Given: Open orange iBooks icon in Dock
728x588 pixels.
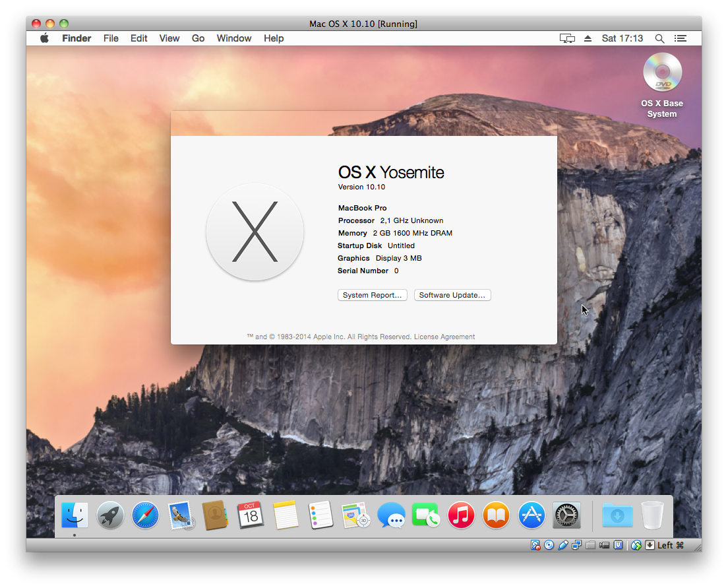Looking at the screenshot, I should click(x=497, y=515).
